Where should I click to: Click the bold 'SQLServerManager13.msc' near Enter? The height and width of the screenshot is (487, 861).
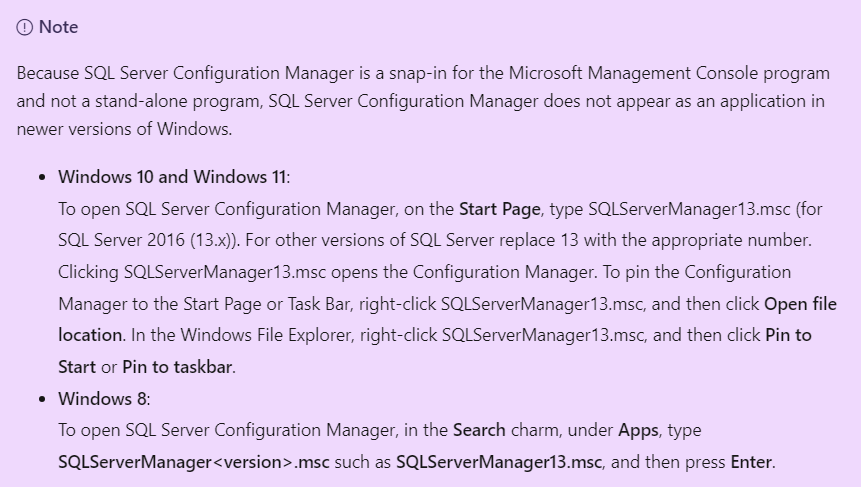[499, 462]
